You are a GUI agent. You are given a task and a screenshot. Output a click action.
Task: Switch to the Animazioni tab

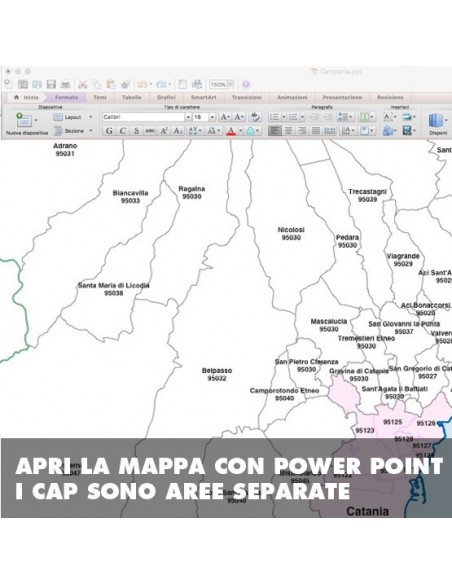[x=292, y=97]
